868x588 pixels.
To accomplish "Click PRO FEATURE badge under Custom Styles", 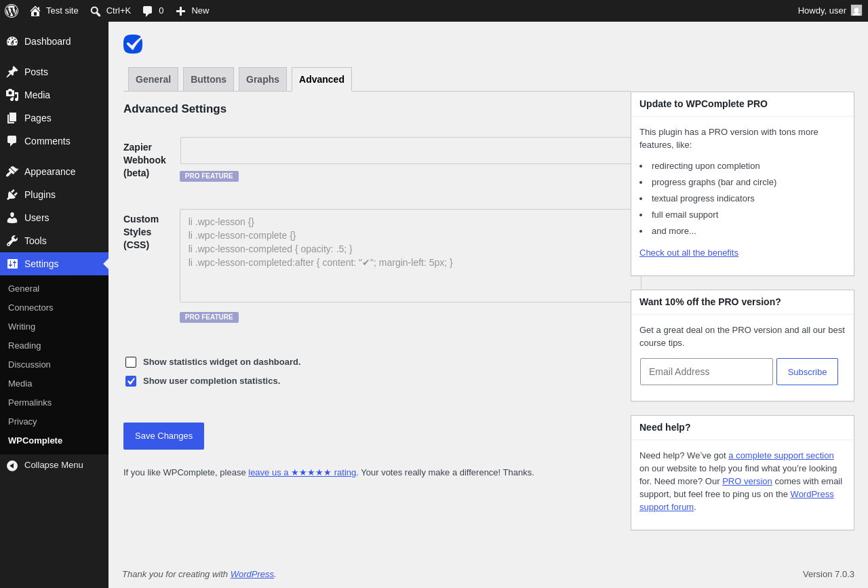I will pyautogui.click(x=209, y=317).
